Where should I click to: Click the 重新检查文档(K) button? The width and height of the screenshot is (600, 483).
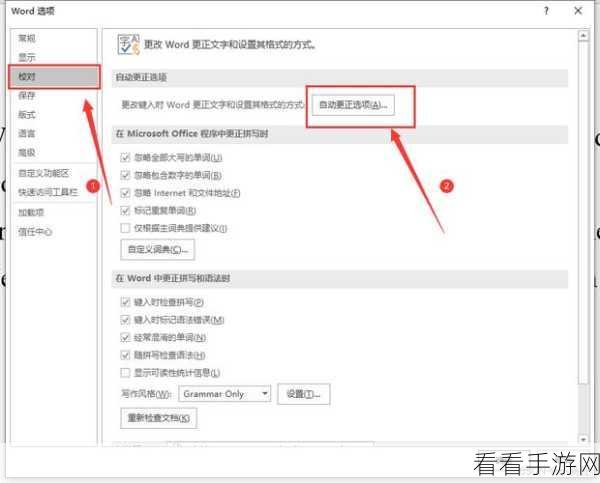(x=159, y=418)
